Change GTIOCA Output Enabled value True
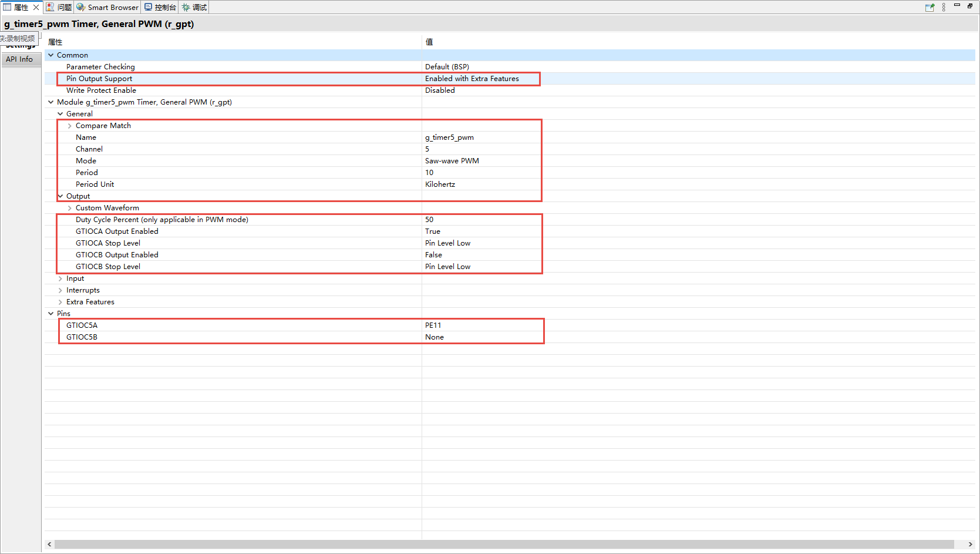980x554 pixels. (x=433, y=231)
